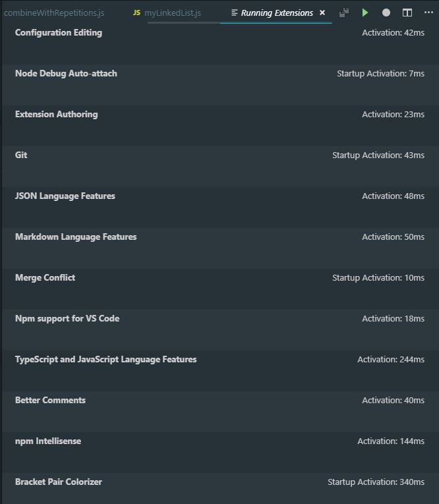This screenshot has width=439, height=504.
Task: Open the combineWithRepetitions.js tab
Action: 54,13
